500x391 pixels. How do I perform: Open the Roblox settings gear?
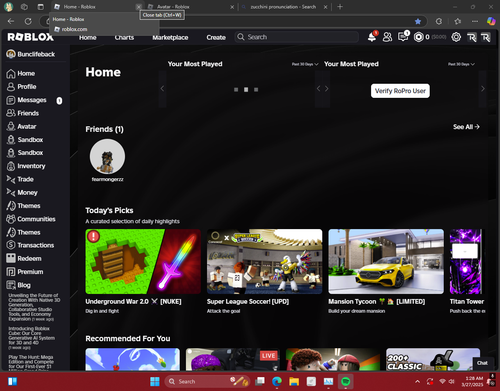[456, 37]
